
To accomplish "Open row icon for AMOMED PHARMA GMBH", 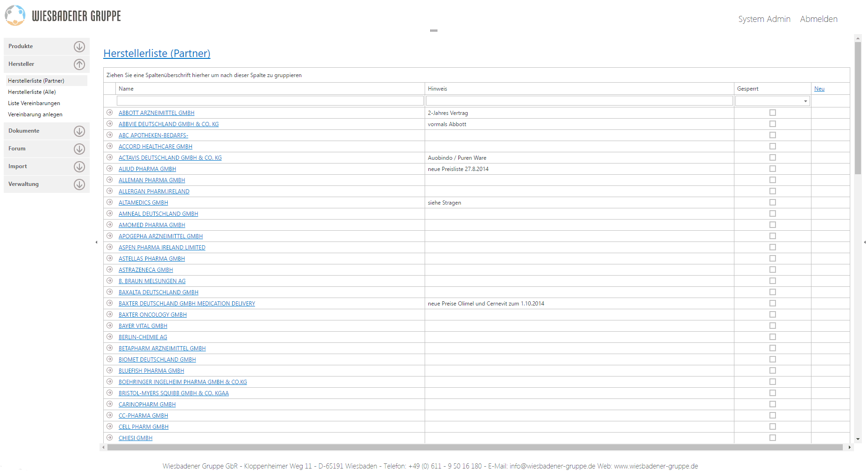I will point(110,225).
